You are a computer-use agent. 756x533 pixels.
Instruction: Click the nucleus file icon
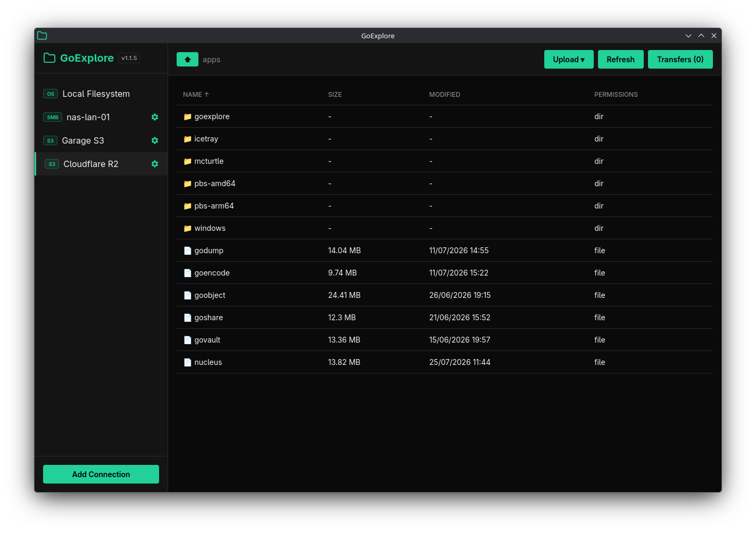point(187,362)
